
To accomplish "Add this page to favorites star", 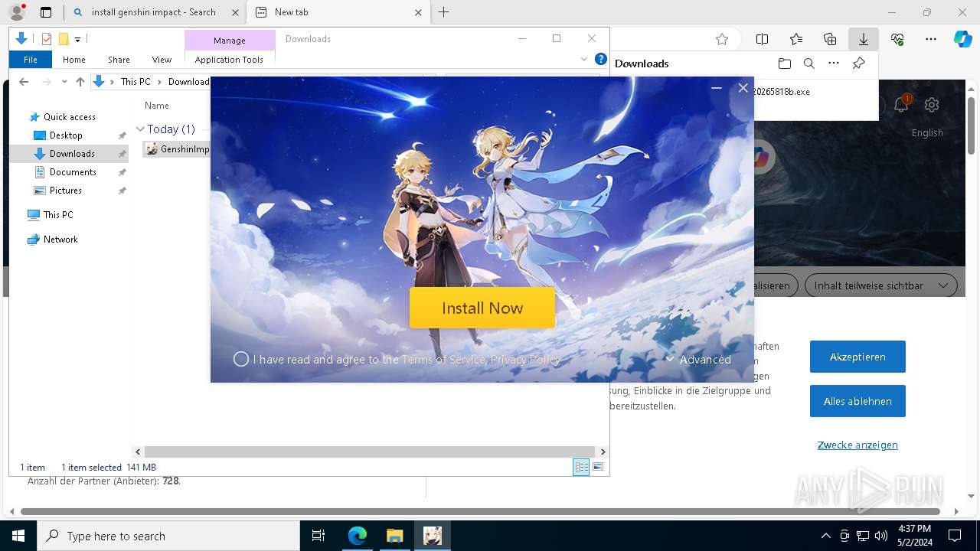I will (x=721, y=39).
